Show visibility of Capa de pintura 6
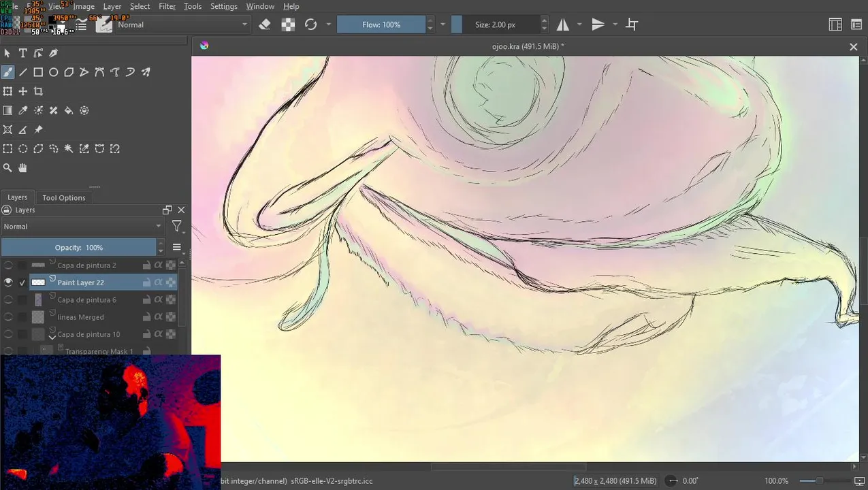 tap(8, 299)
